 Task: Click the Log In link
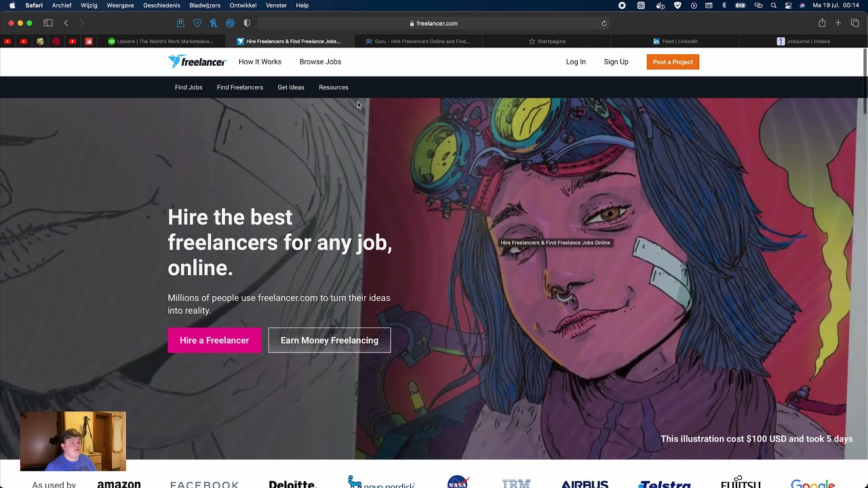[576, 62]
